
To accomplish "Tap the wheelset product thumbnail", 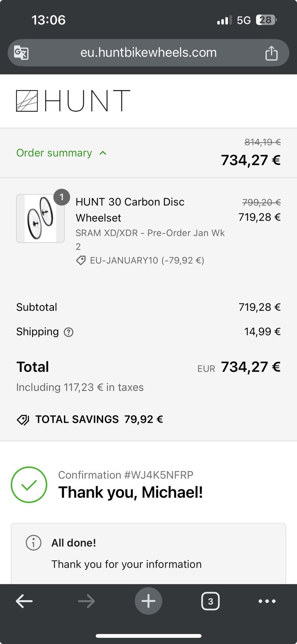I will [40, 219].
